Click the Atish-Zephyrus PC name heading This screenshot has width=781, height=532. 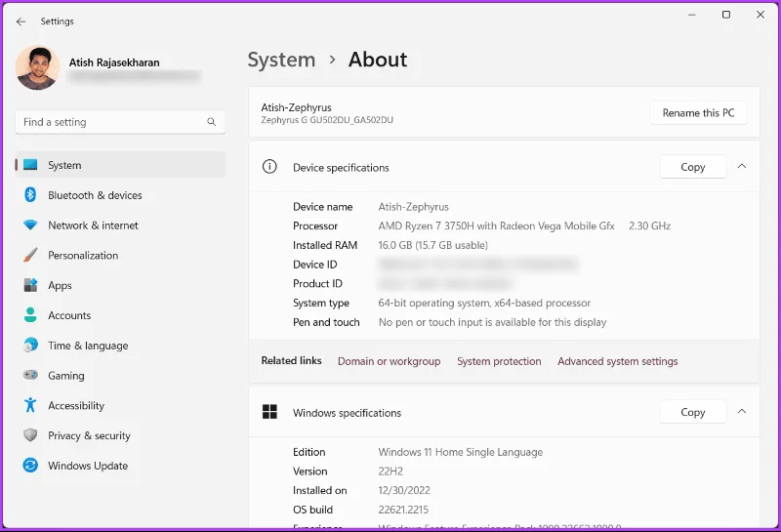(297, 107)
